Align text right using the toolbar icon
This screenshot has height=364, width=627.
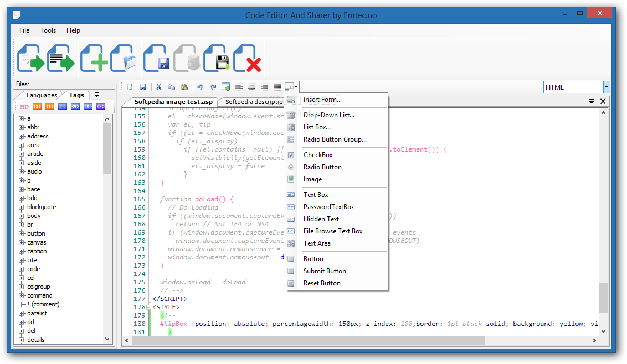pos(264,87)
